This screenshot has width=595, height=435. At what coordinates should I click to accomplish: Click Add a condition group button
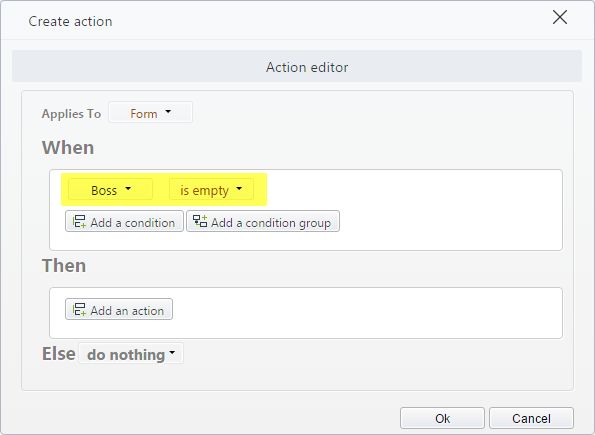tap(263, 221)
